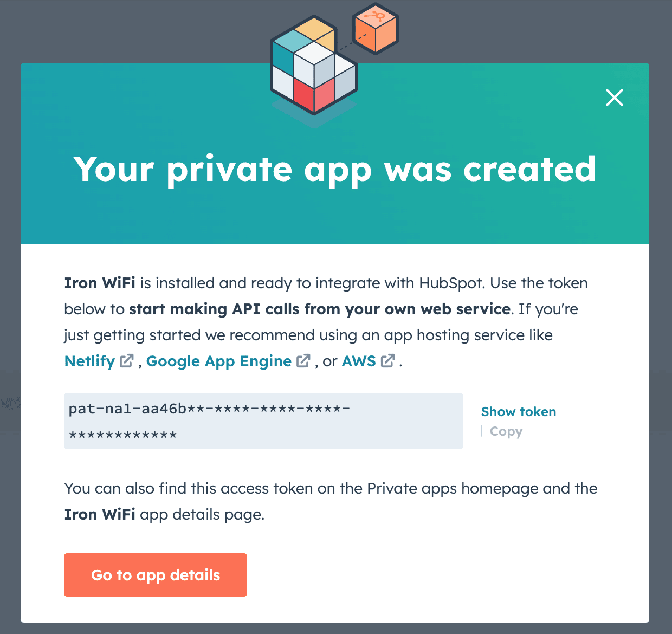Reveal the token with Show token

click(519, 412)
